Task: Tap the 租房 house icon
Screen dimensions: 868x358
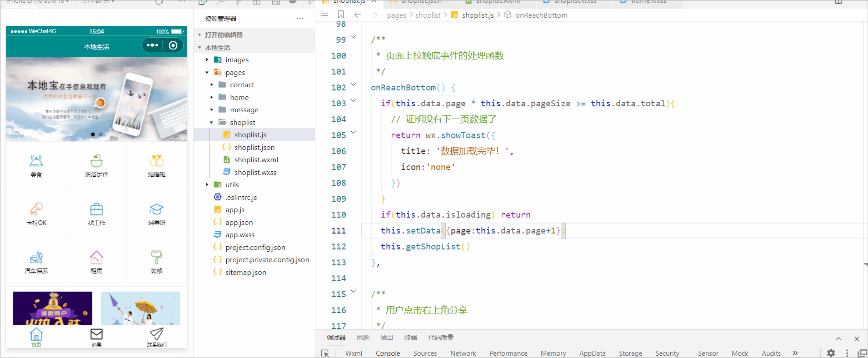Action: (x=96, y=258)
